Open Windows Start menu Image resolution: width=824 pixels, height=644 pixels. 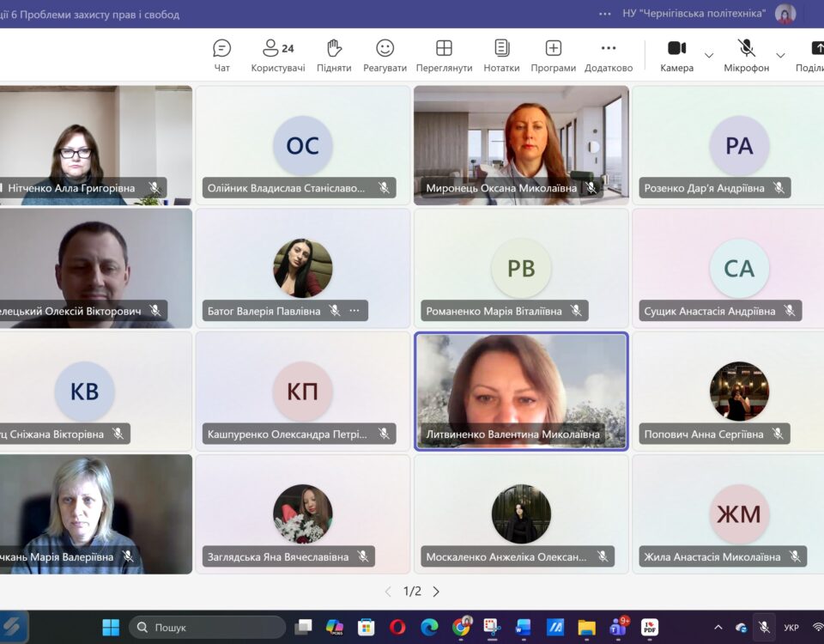point(111,628)
